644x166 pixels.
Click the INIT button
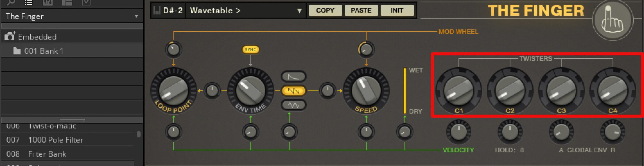point(397,10)
